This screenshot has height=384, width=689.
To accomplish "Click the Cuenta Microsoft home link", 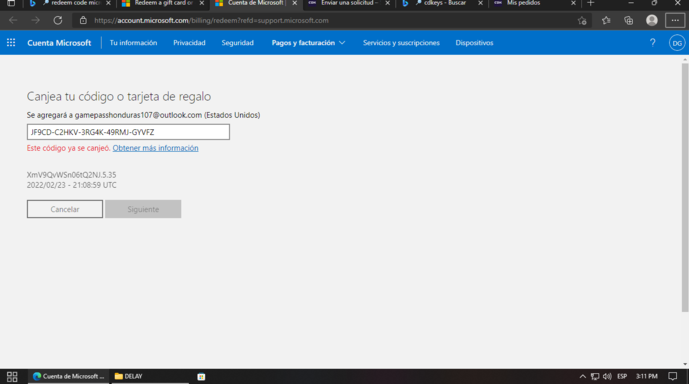I will click(x=59, y=43).
